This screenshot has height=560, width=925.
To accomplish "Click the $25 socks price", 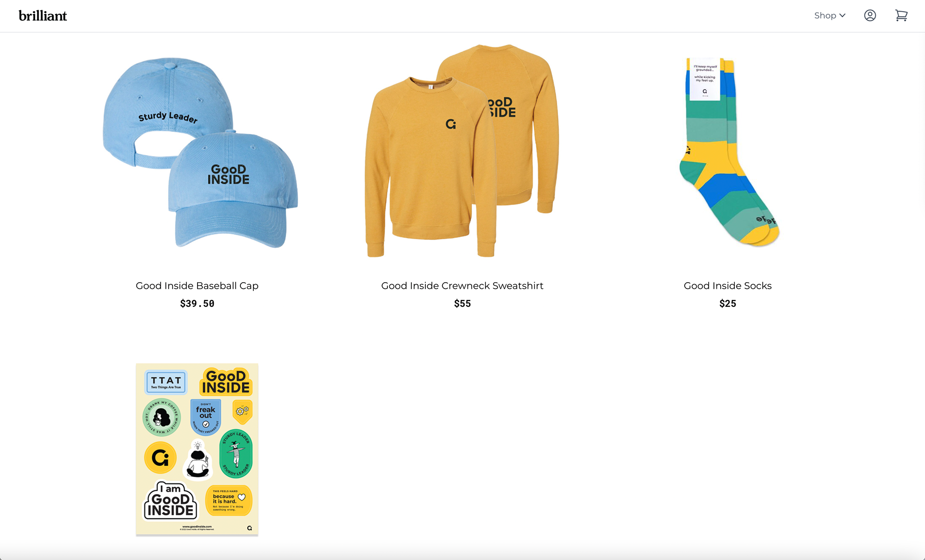I will [727, 303].
